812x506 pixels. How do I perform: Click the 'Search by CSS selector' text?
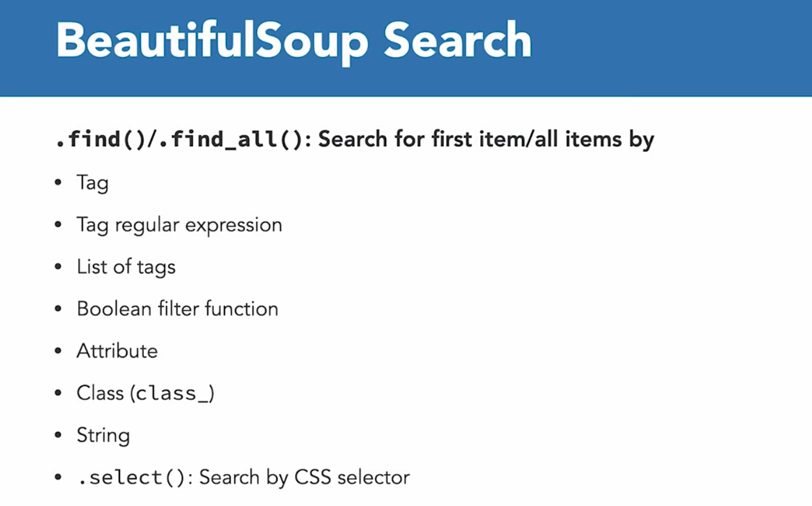[x=304, y=478]
